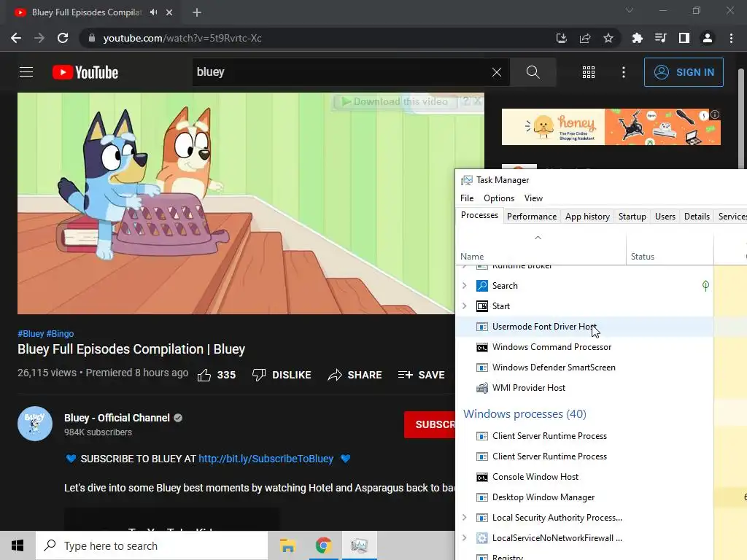Select Windows Defender SmartScreen process
This screenshot has width=747, height=560.
point(584,367)
